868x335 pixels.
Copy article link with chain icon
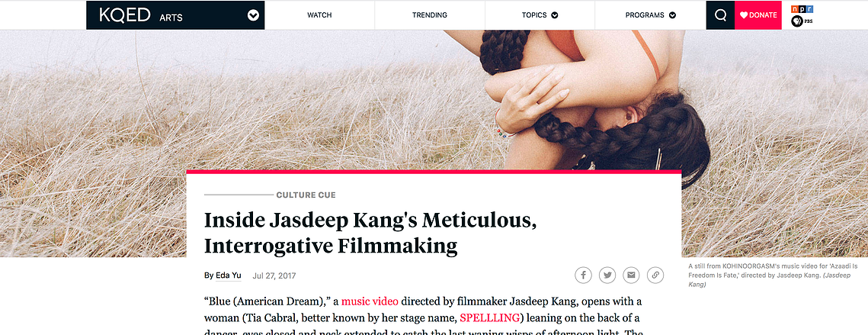[x=655, y=275]
